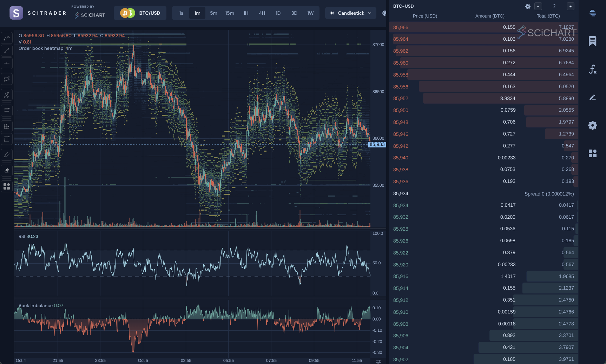Open the axis settings icon at chart bottom
This screenshot has height=364, width=606.
378,362
